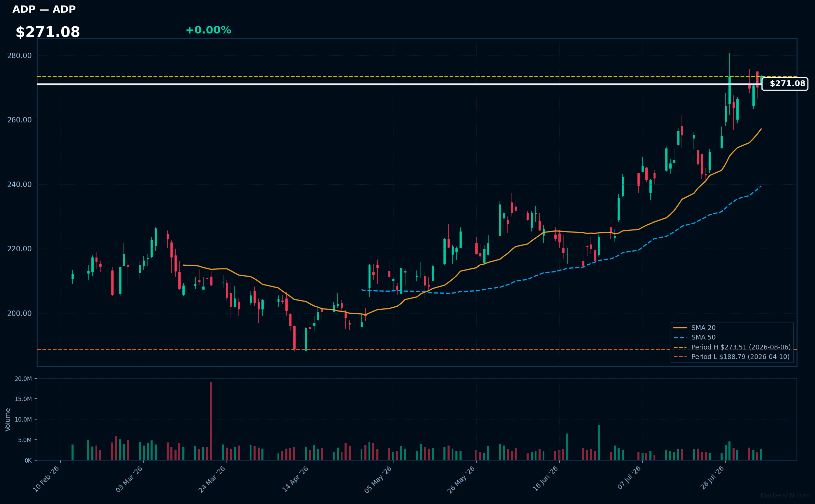Image resolution: width=815 pixels, height=504 pixels.
Task: Click the 200.00 price axis label
Action: click(x=20, y=314)
